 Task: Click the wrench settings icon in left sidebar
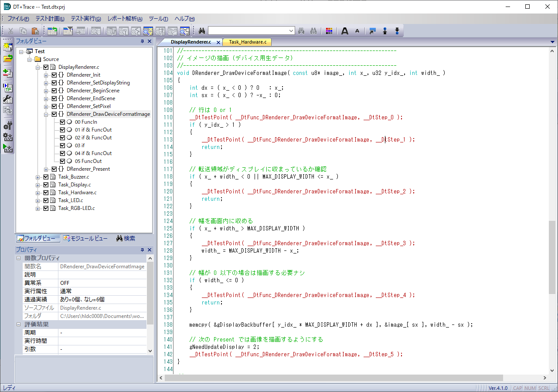coord(7,99)
